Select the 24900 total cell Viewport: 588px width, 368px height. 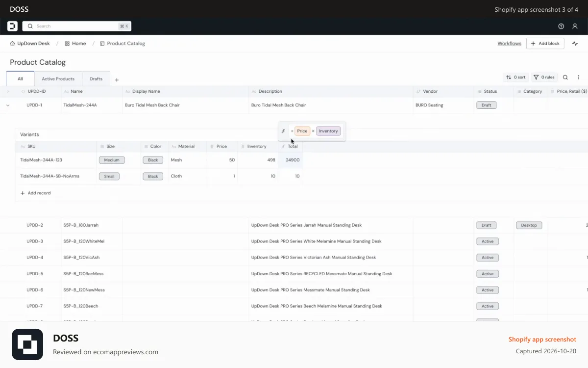coord(290,160)
